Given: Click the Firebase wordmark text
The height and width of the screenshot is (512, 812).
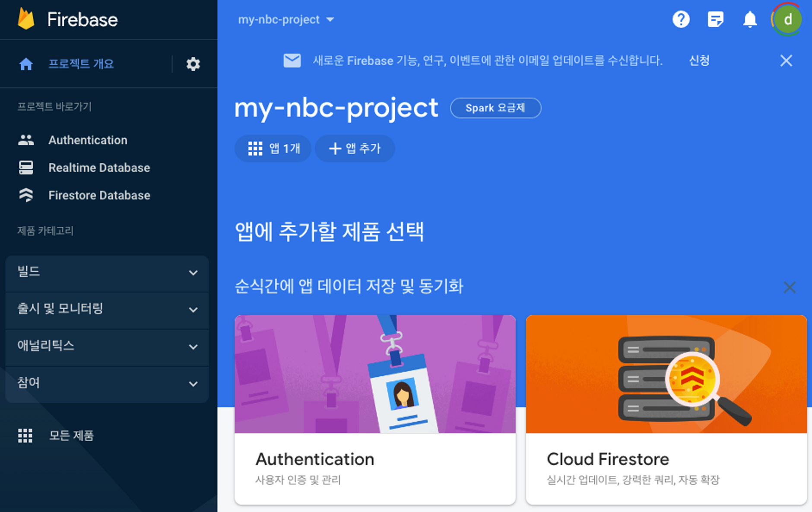Looking at the screenshot, I should point(82,19).
